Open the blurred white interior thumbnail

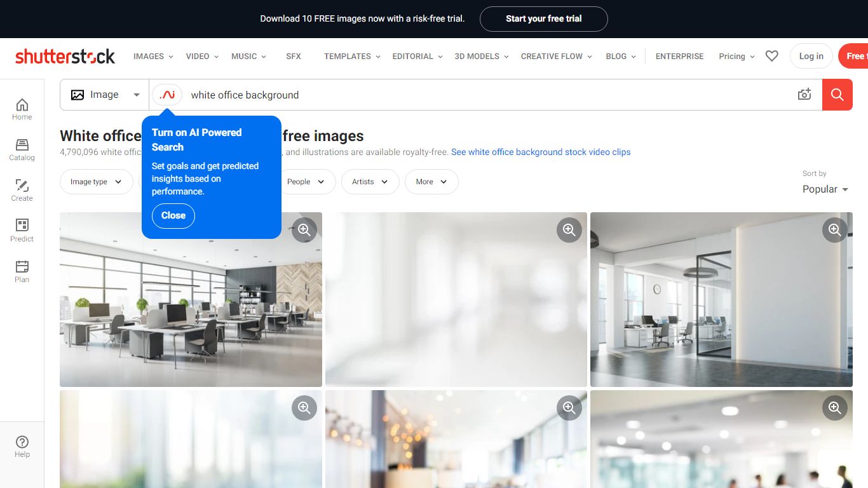456,299
